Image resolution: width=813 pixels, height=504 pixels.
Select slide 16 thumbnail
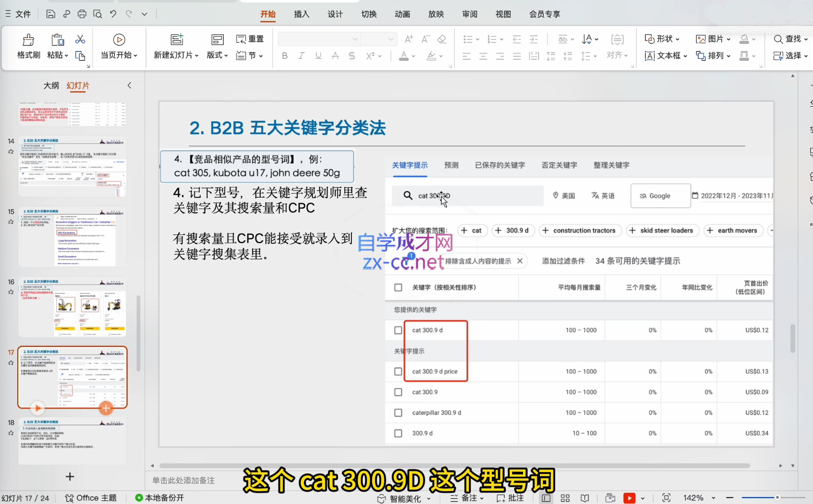click(72, 307)
